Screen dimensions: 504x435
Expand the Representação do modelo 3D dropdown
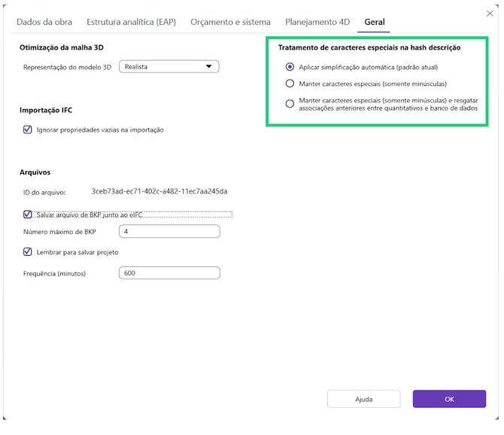[x=169, y=67]
